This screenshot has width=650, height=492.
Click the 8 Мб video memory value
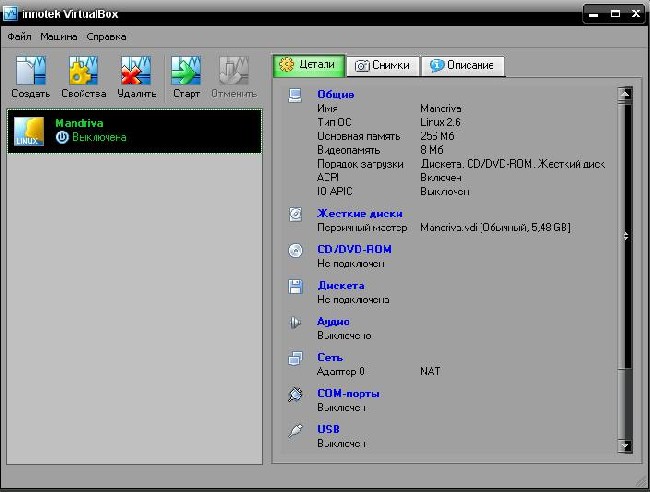tap(432, 150)
